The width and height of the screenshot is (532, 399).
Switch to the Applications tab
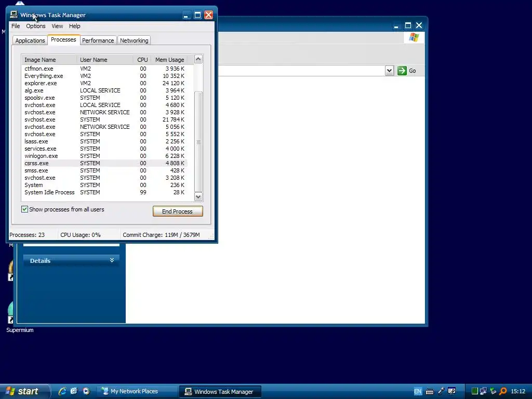(x=30, y=41)
